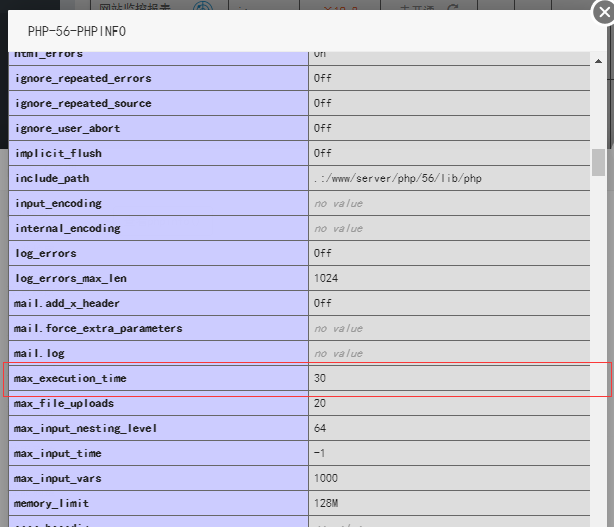Select the memory_limit value 128M
Screen dimensions: 614x527
click(x=326, y=504)
